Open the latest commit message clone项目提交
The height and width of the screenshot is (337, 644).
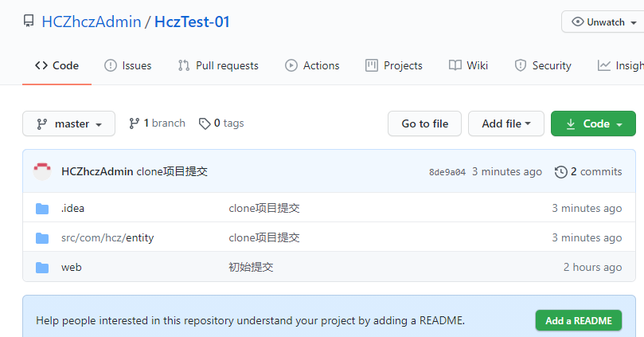(x=172, y=171)
